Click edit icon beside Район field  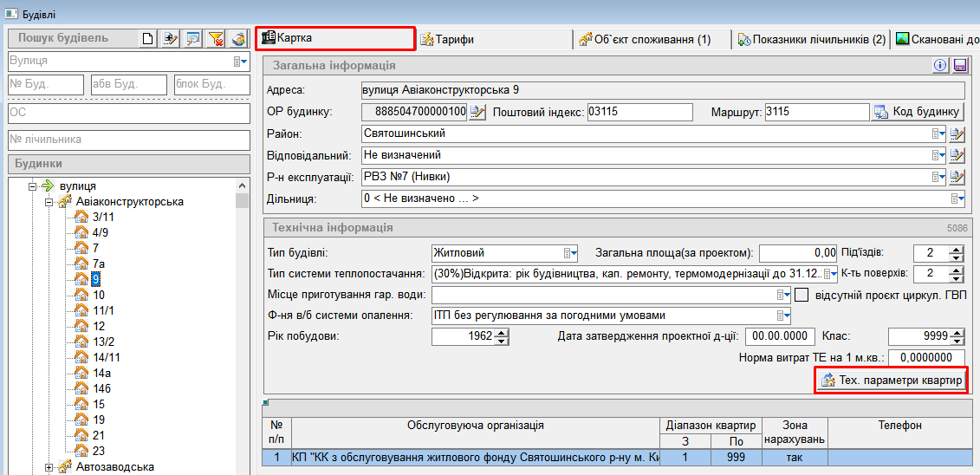pyautogui.click(x=957, y=134)
